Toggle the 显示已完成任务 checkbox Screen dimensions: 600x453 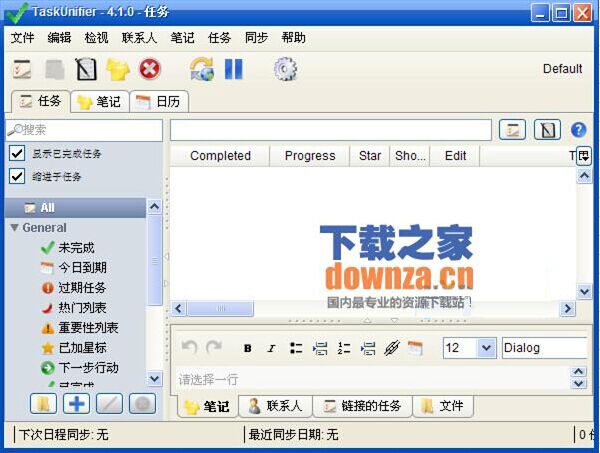coord(17,153)
